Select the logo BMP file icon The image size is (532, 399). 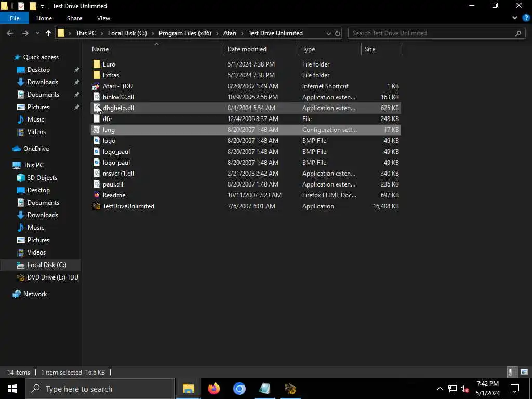pyautogui.click(x=97, y=140)
